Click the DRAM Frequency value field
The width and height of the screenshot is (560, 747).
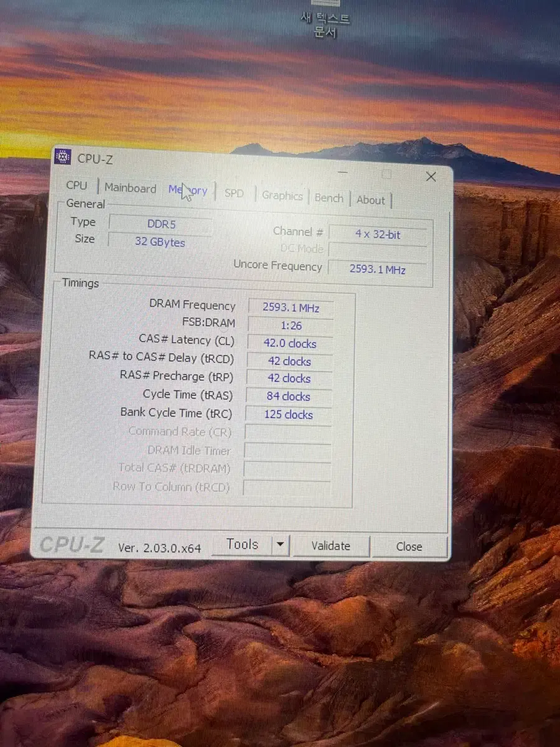(x=291, y=308)
